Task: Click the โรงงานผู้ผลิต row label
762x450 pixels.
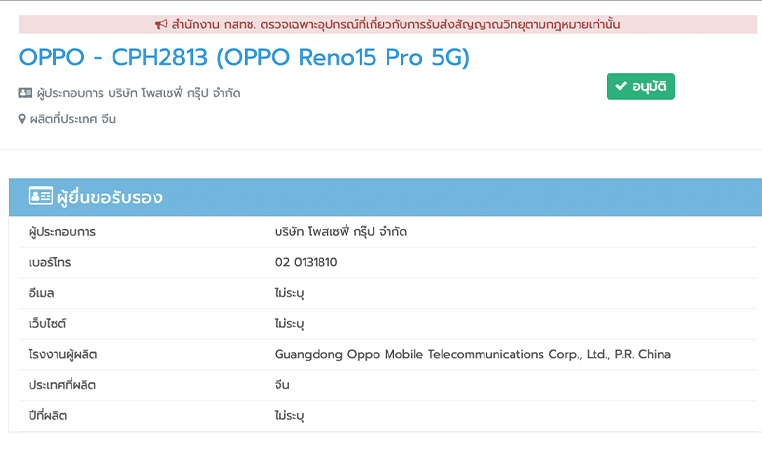Action: tap(63, 355)
